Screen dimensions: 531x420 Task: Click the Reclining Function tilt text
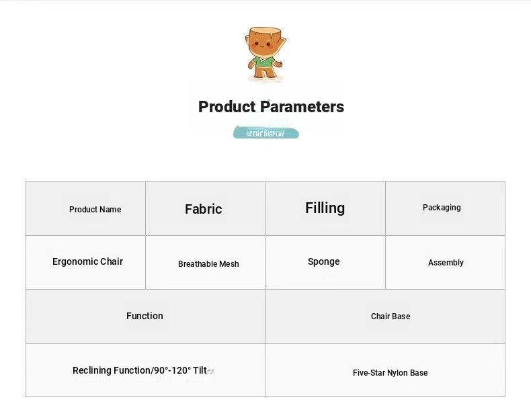140,370
